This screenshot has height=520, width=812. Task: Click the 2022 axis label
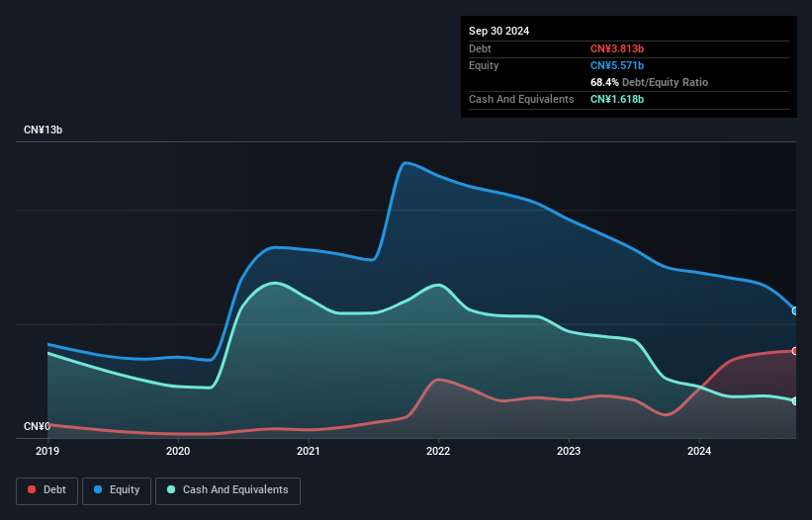[x=438, y=451]
